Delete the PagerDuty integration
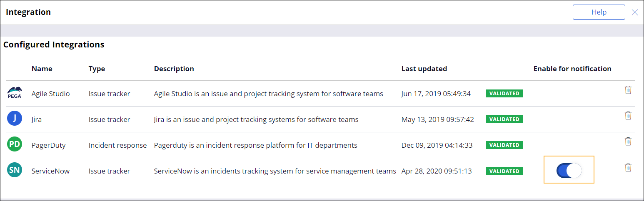The height and width of the screenshot is (201, 644). [628, 141]
